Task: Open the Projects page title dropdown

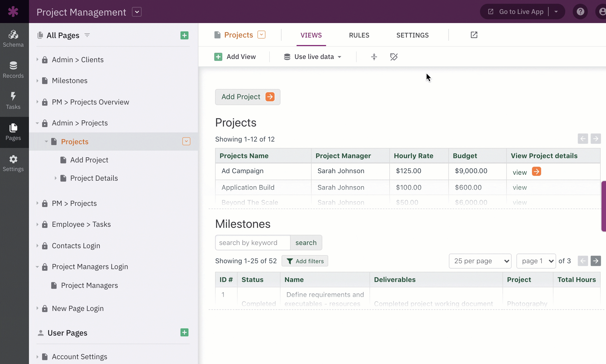Action: [x=261, y=35]
